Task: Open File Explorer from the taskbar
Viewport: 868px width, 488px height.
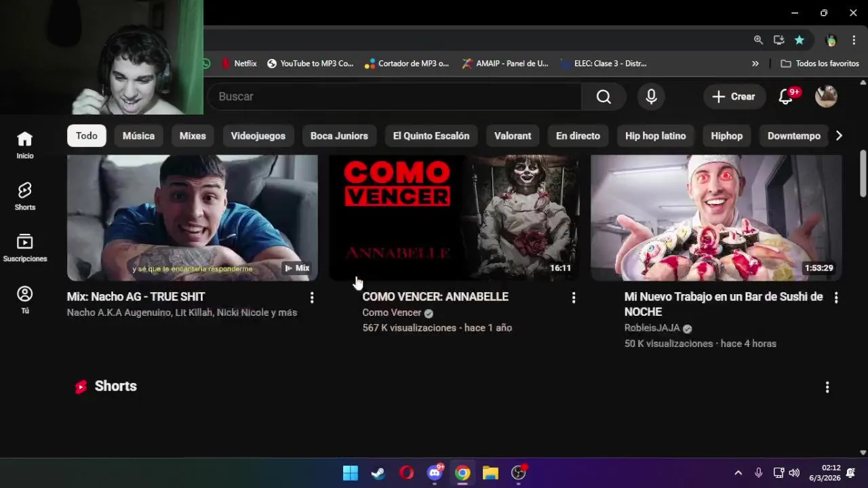Action: click(490, 473)
